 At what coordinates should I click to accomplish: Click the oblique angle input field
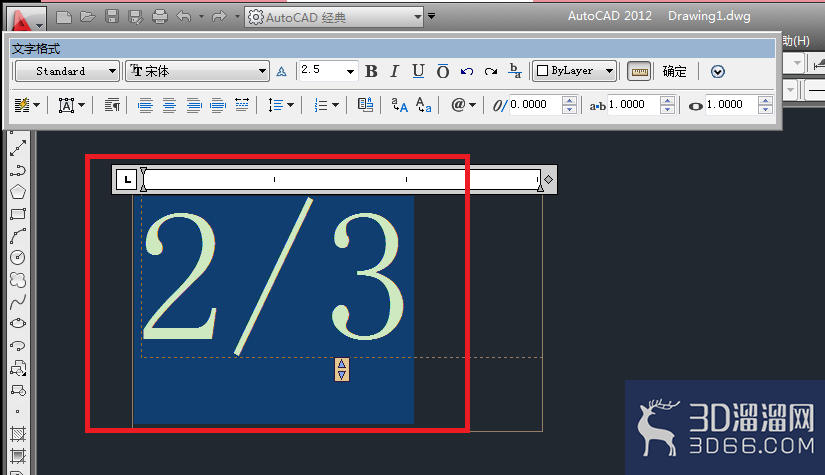coord(536,105)
